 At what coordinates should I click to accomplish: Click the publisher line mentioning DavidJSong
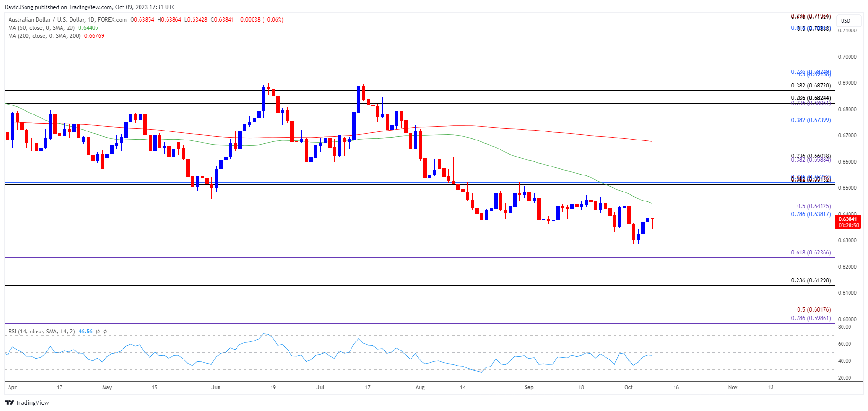(x=90, y=7)
